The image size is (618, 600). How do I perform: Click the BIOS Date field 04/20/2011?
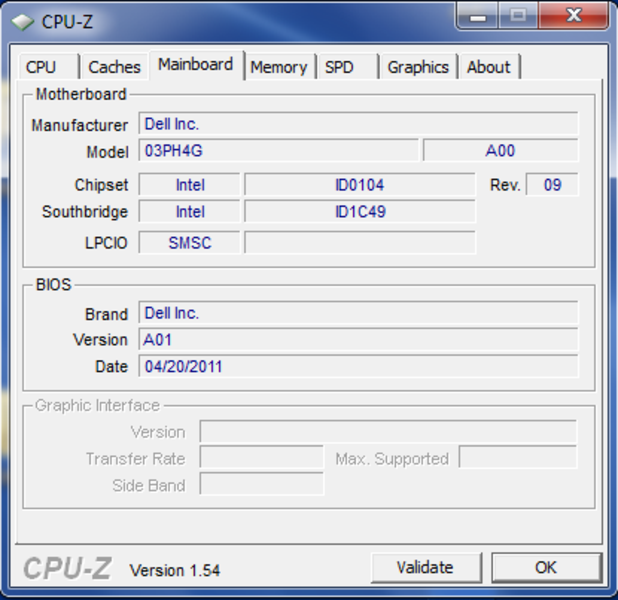pos(358,367)
